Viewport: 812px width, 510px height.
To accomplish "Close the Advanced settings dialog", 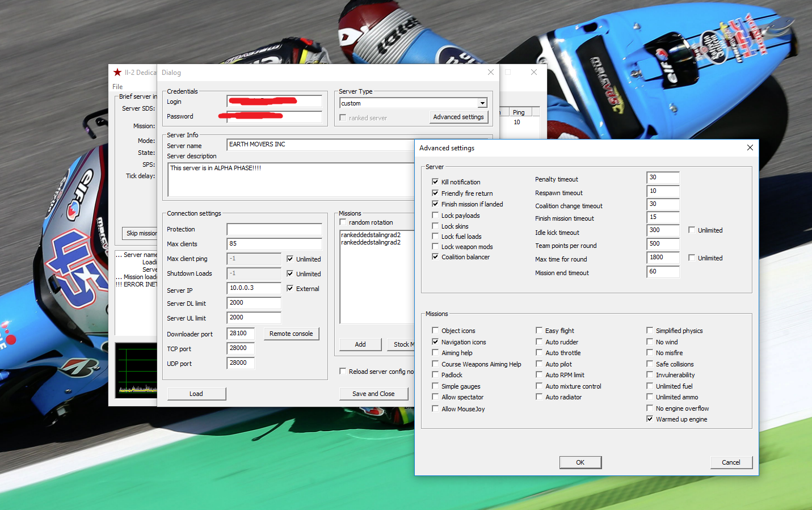I will point(750,147).
